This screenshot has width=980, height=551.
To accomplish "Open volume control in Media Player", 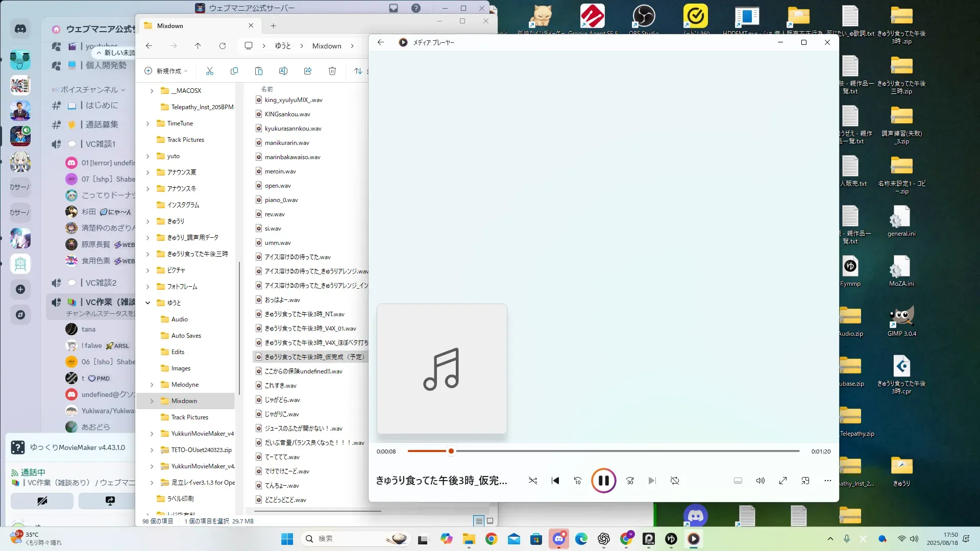I will [761, 481].
